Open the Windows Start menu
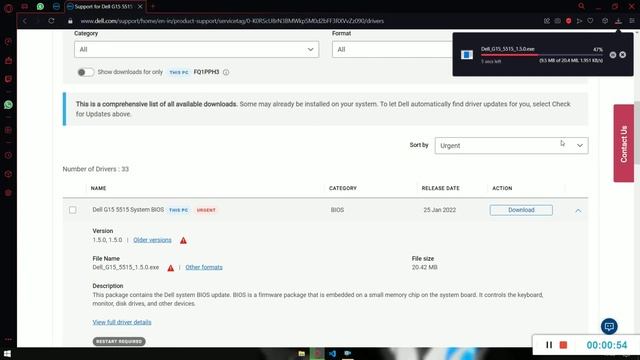Image resolution: width=640 pixels, height=360 pixels. click(7, 353)
